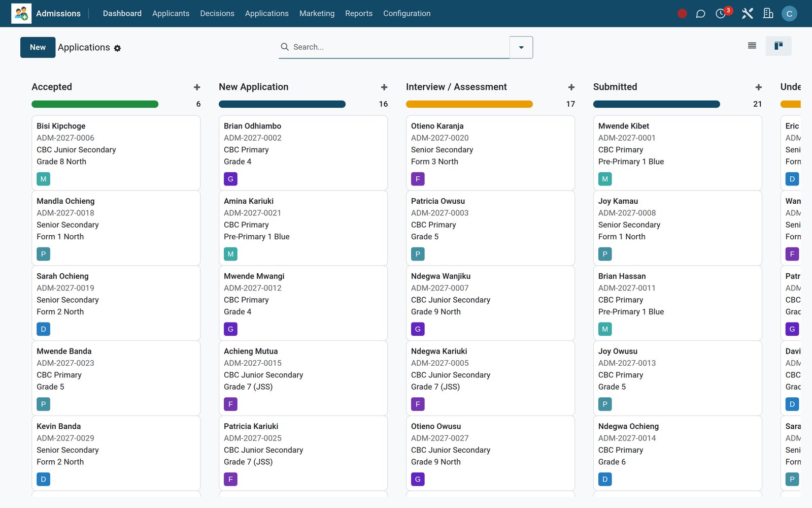Open Applications settings gear icon

[x=117, y=48]
